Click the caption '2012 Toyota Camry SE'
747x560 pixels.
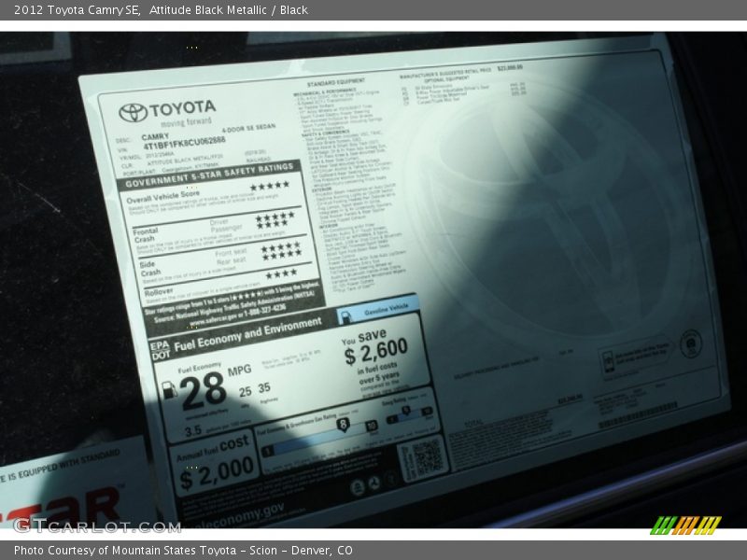[x=78, y=10]
